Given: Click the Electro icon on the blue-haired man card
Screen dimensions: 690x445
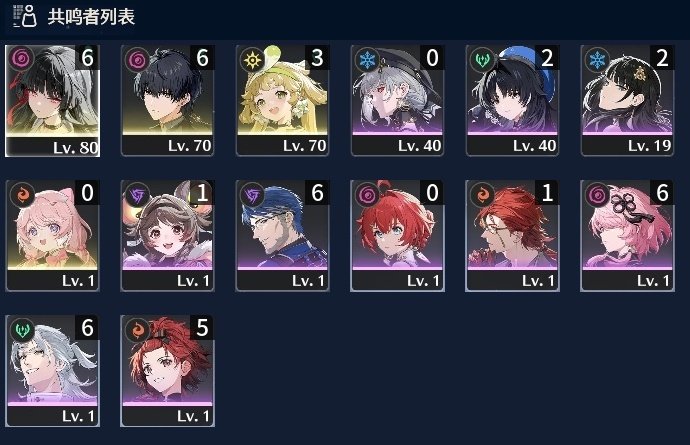Looking at the screenshot, I should [x=252, y=195].
